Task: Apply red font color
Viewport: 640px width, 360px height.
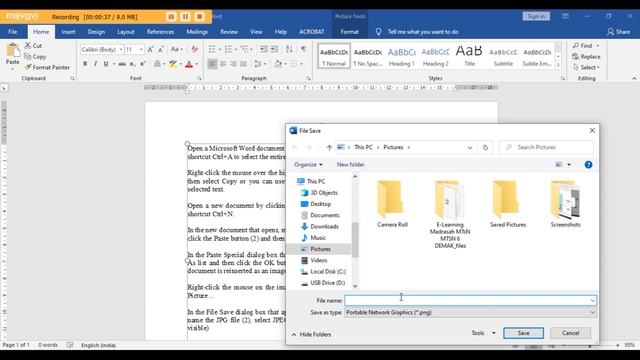Action: [x=189, y=64]
